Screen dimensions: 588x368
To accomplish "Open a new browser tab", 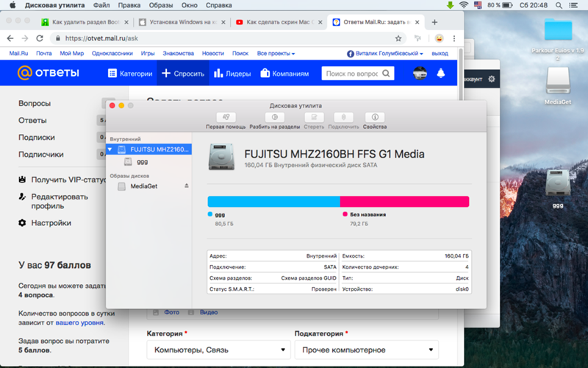I will tap(434, 22).
